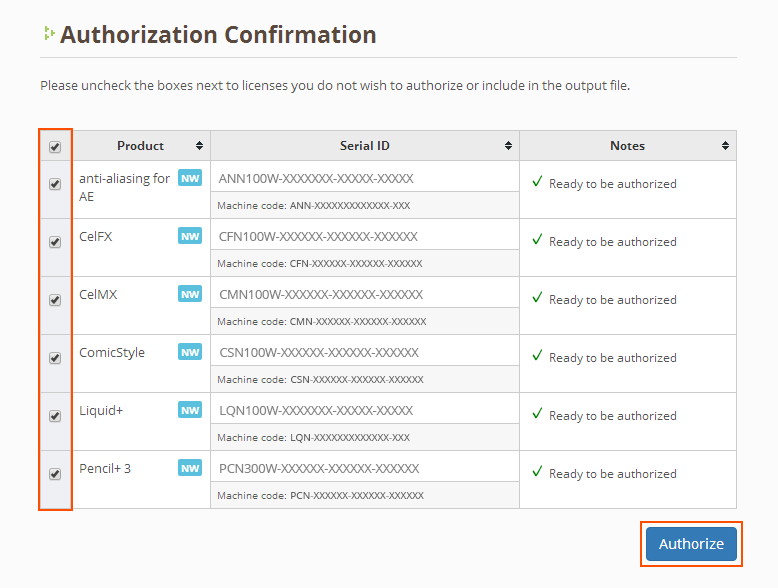The height and width of the screenshot is (588, 778).
Task: Click the NW badge for Pencil+ 3
Action: tap(189, 468)
